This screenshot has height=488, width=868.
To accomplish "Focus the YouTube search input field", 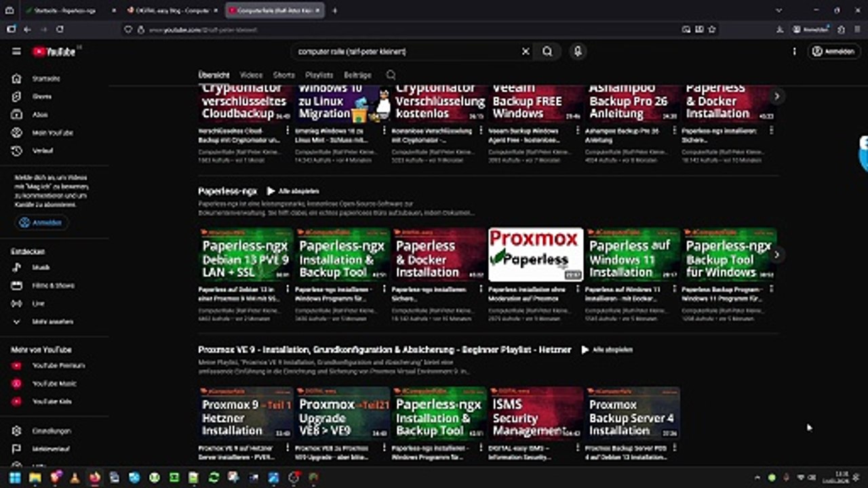I will (x=407, y=52).
